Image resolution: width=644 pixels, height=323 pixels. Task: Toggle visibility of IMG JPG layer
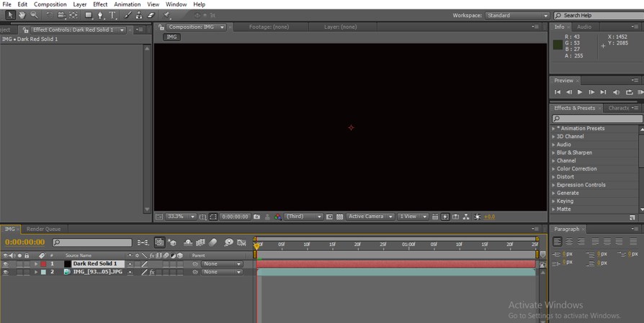pyautogui.click(x=5, y=273)
